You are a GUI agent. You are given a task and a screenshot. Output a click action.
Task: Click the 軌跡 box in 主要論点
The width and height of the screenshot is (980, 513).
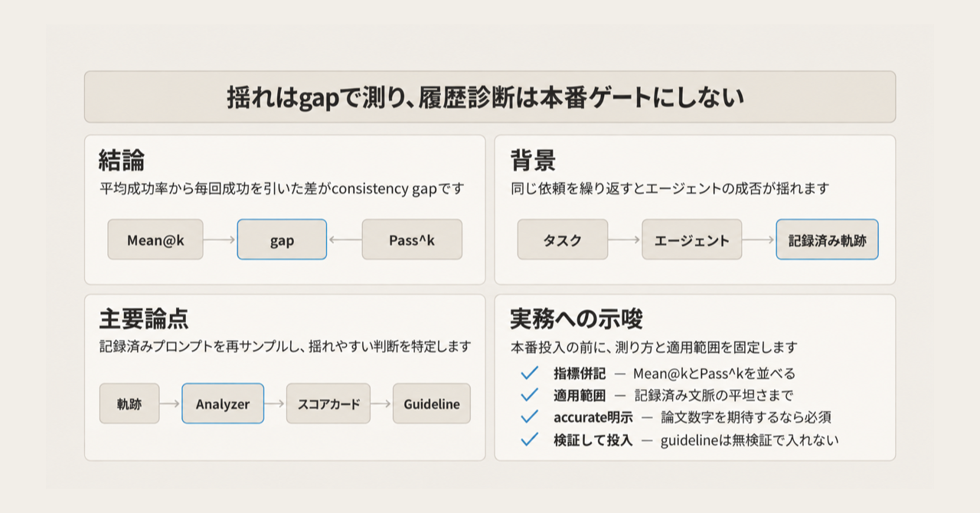click(129, 404)
